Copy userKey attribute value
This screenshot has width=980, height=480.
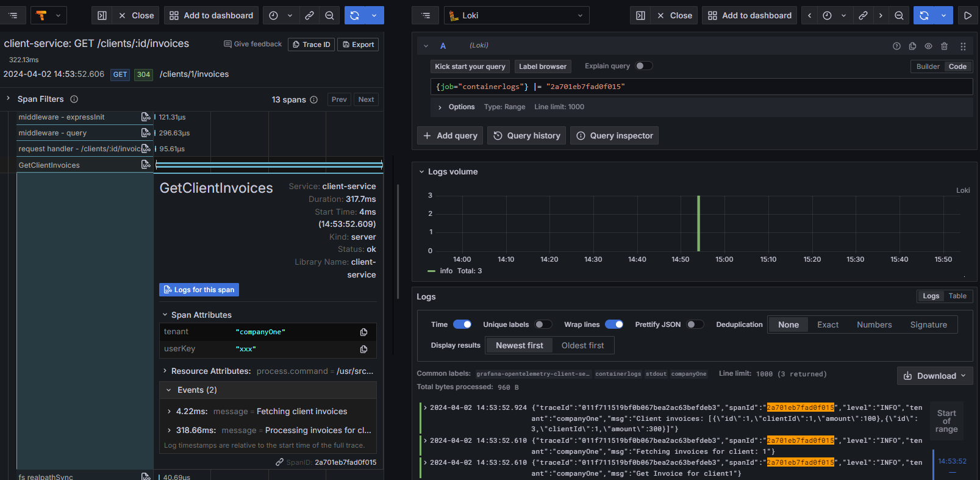[x=363, y=349]
